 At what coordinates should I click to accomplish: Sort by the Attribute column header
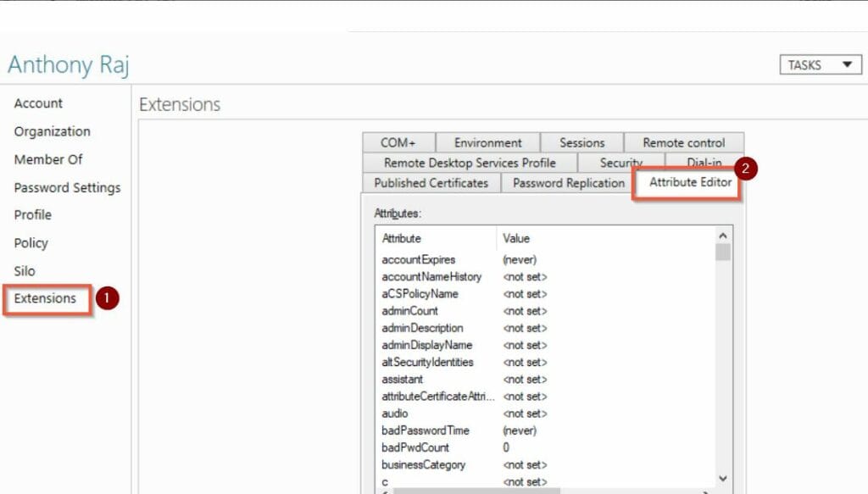tap(437, 238)
